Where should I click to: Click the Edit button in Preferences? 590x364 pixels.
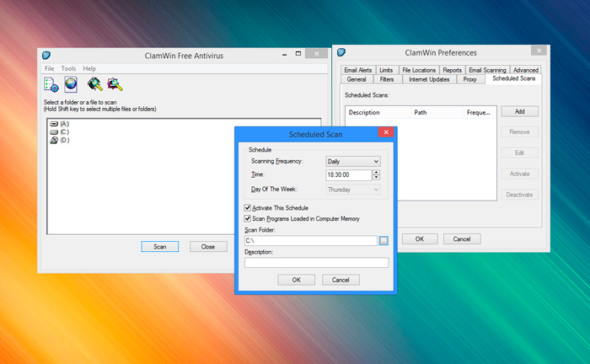point(520,153)
